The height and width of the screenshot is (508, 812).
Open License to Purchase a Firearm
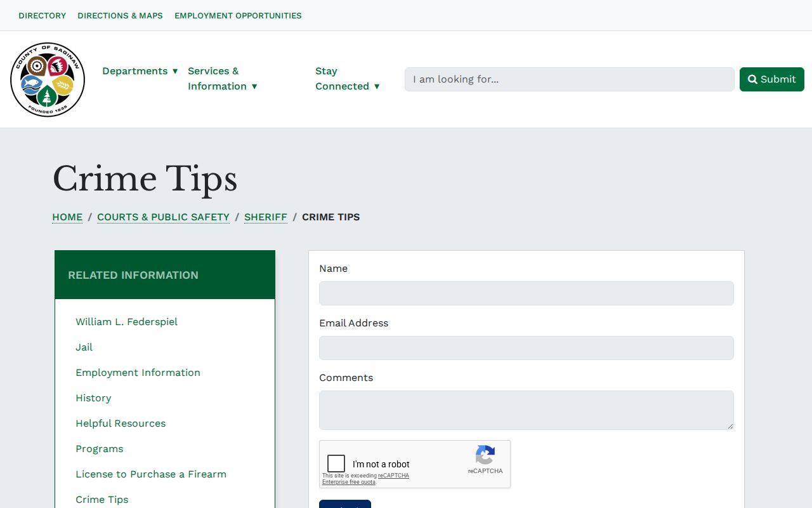tap(151, 474)
